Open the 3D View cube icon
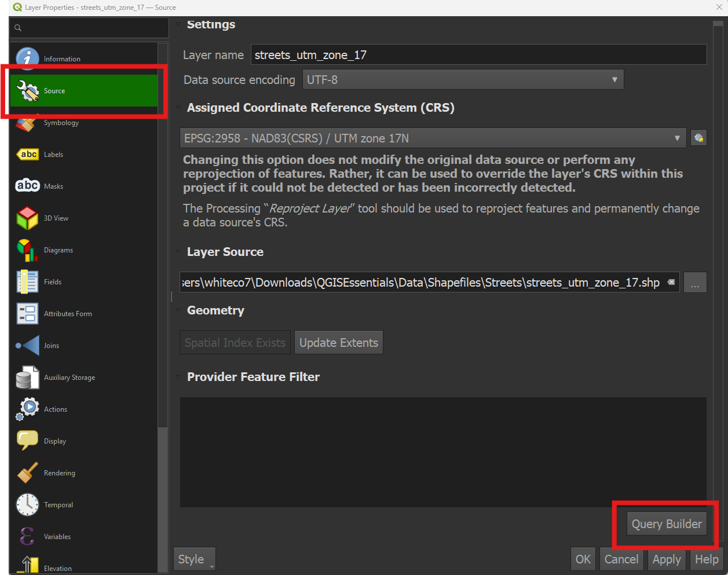The width and height of the screenshot is (728, 575). pos(27,218)
